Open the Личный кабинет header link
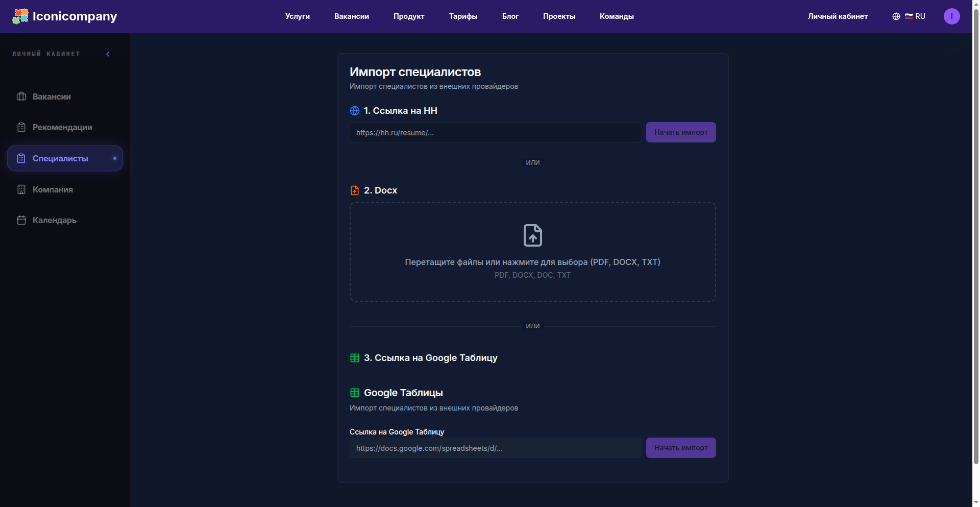Image resolution: width=980 pixels, height=507 pixels. tap(838, 16)
